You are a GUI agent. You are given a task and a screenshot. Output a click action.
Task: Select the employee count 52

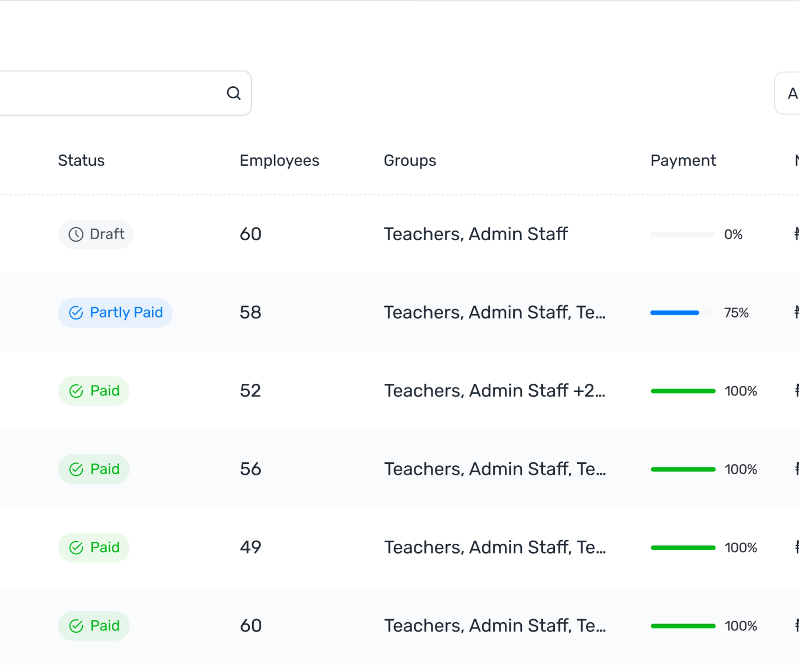[x=251, y=391]
